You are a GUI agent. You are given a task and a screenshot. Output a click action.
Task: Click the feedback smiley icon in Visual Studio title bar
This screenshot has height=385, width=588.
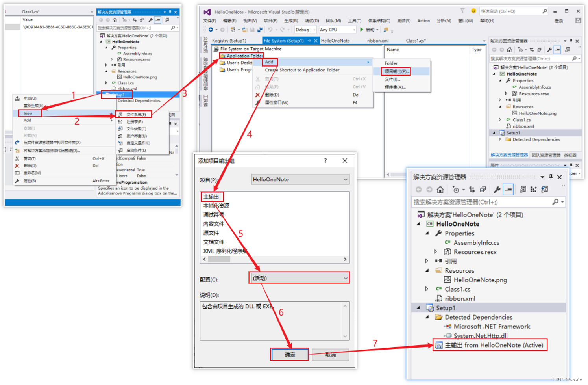click(x=473, y=11)
